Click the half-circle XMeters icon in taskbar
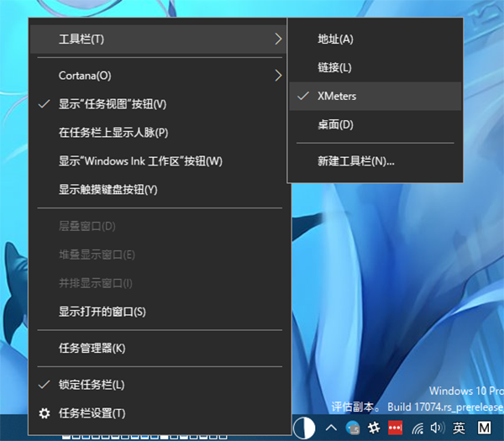The image size is (504, 441). coord(303,428)
